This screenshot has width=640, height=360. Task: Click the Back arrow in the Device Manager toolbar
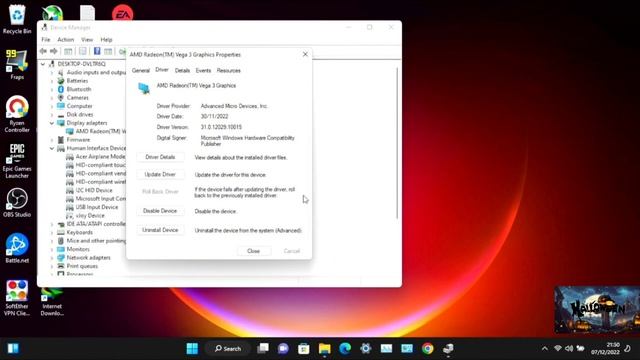43,51
